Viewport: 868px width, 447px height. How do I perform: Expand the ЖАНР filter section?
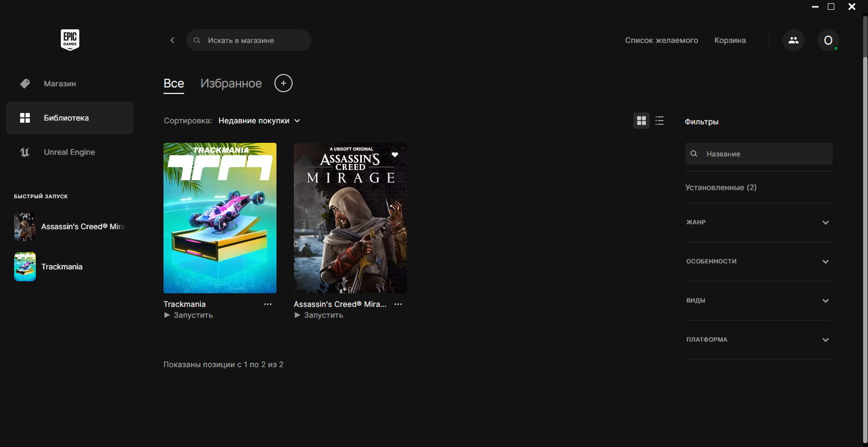758,222
